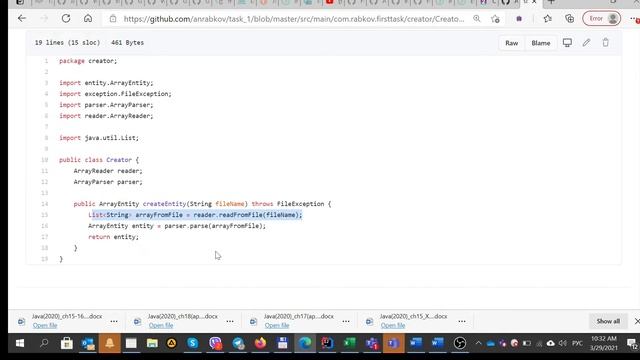This screenshot has width=640, height=360.
Task: Click 'import java.util.List;' line
Action: [x=99, y=138]
